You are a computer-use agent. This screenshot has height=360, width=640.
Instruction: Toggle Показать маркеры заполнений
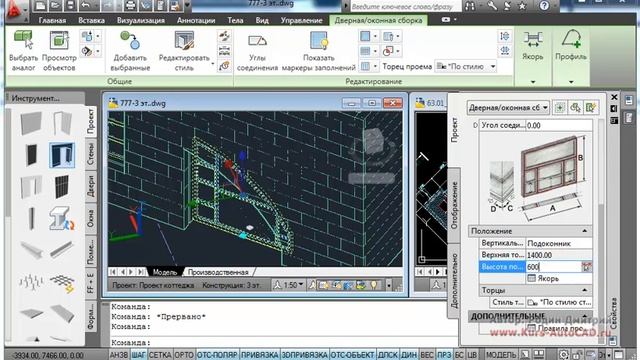[318, 51]
